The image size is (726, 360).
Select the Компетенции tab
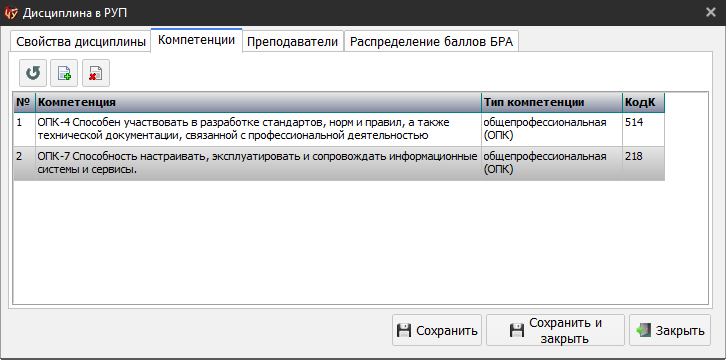pos(196,40)
